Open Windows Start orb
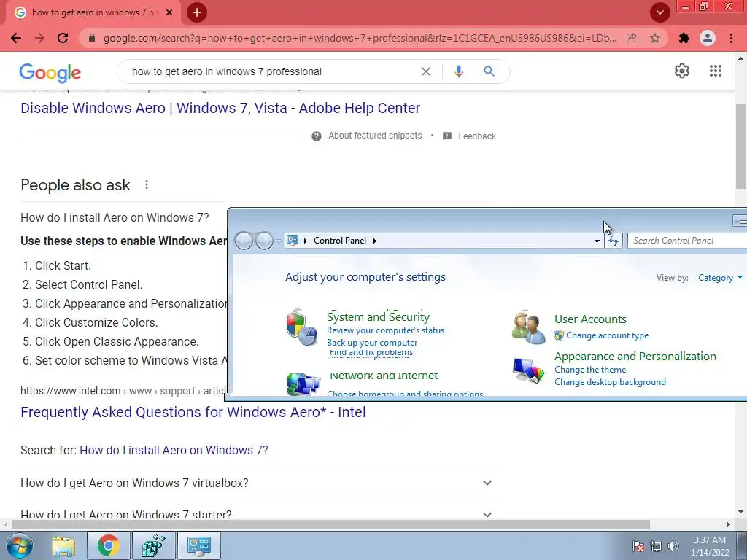The width and height of the screenshot is (747, 560). (20, 545)
